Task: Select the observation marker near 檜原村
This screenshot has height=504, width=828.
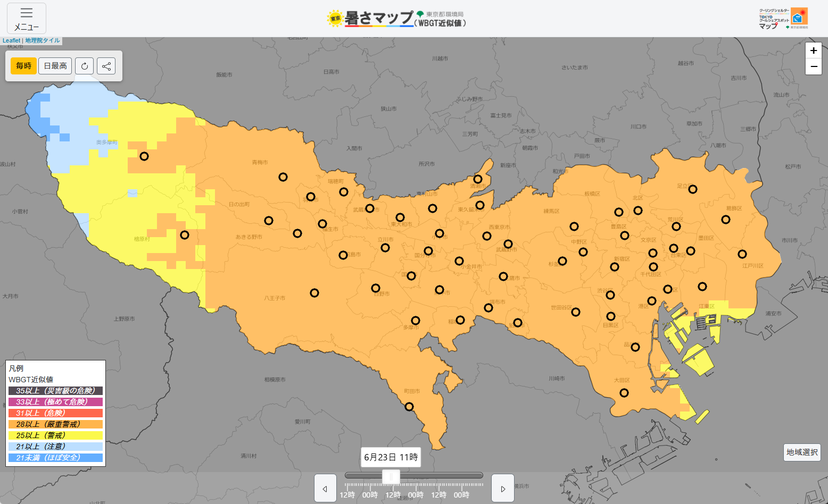Action: 185,235
